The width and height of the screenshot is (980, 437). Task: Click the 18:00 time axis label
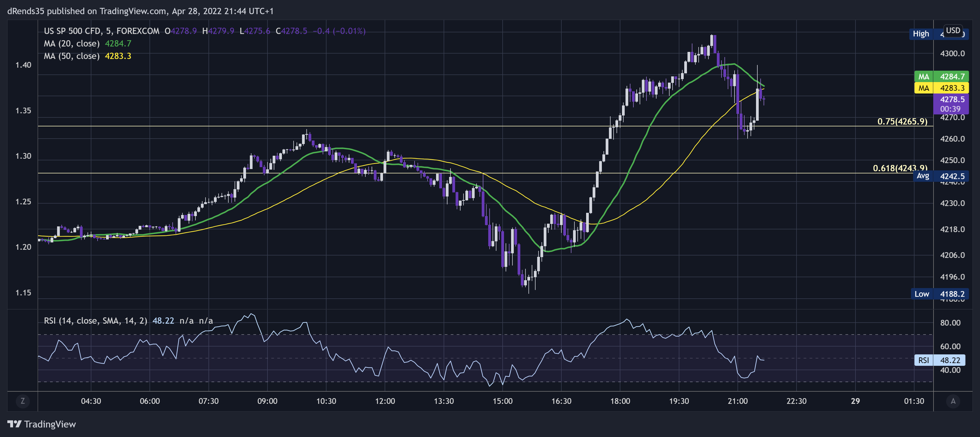pyautogui.click(x=620, y=401)
